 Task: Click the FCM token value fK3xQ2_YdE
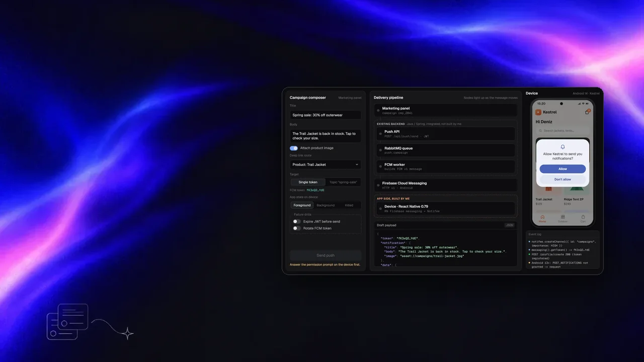coord(315,191)
